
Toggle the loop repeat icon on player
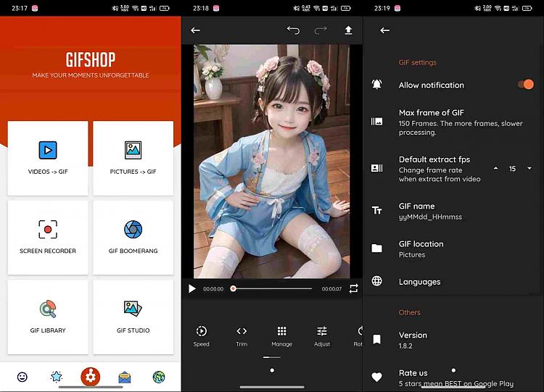[x=353, y=288]
